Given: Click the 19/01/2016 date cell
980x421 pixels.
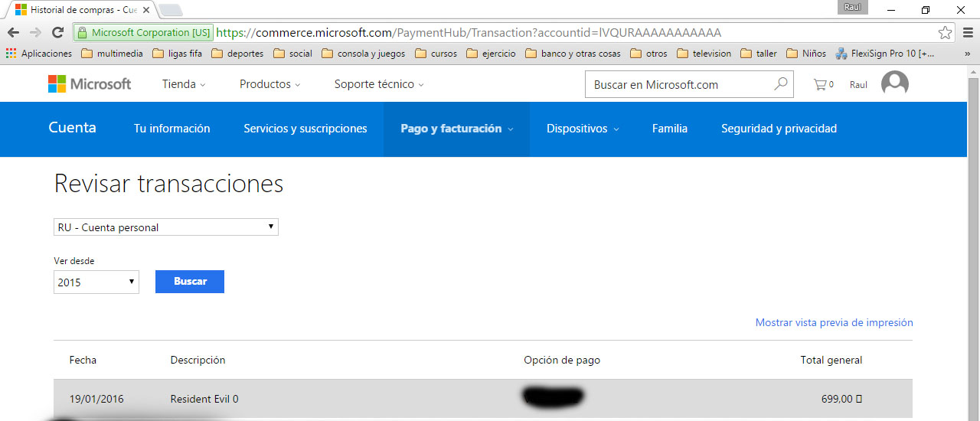Looking at the screenshot, I should point(96,399).
